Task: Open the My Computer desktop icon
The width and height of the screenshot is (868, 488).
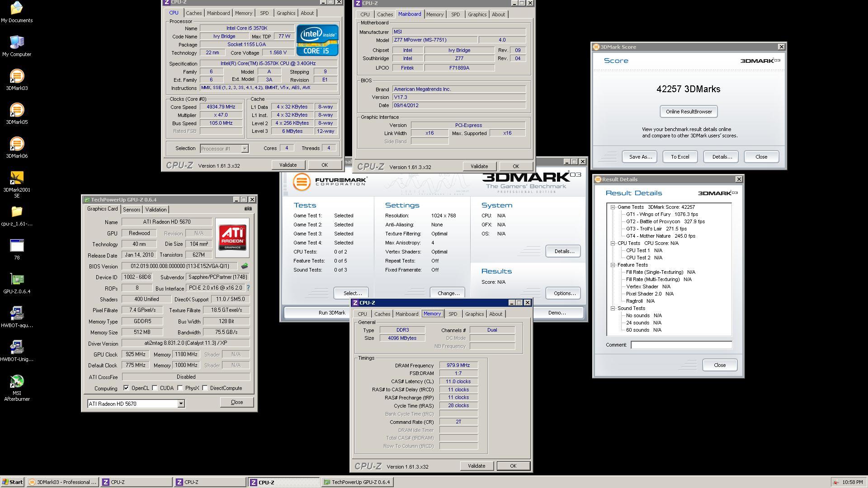Action: [x=17, y=46]
